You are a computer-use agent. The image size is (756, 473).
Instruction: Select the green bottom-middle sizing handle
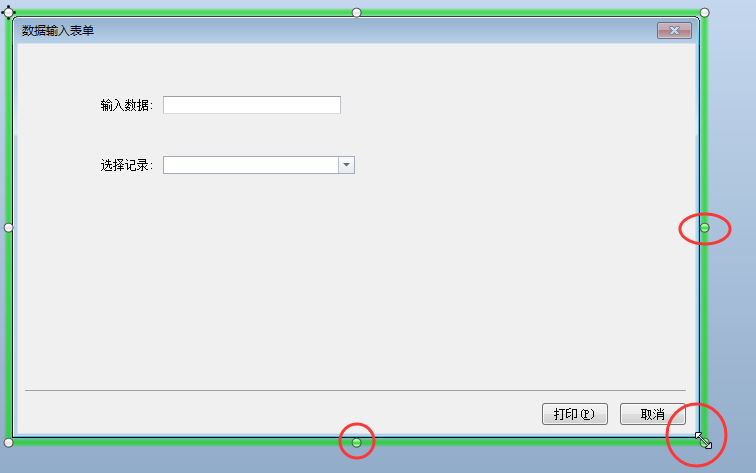(356, 442)
